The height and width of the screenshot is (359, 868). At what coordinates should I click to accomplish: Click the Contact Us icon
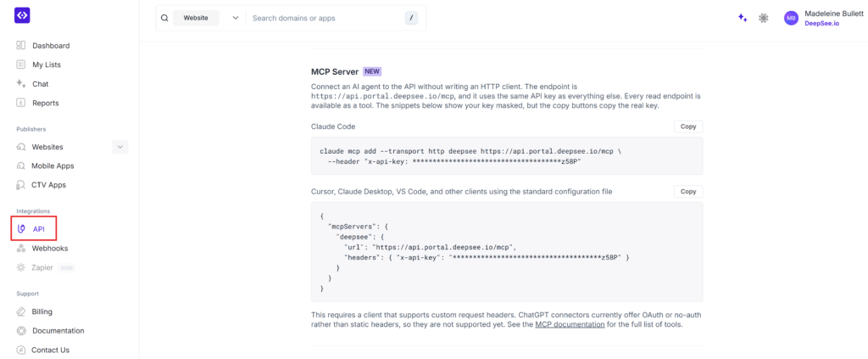pyautogui.click(x=21, y=350)
